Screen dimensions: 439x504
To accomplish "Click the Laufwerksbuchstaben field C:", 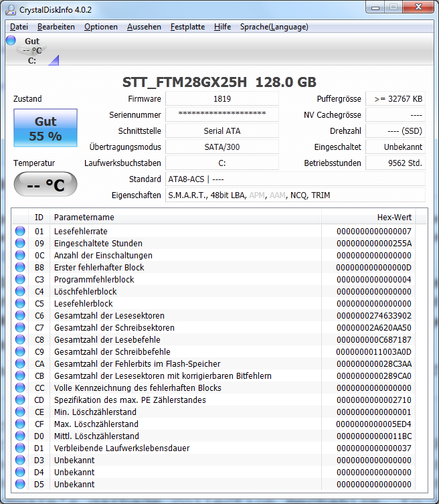I will pos(222,163).
